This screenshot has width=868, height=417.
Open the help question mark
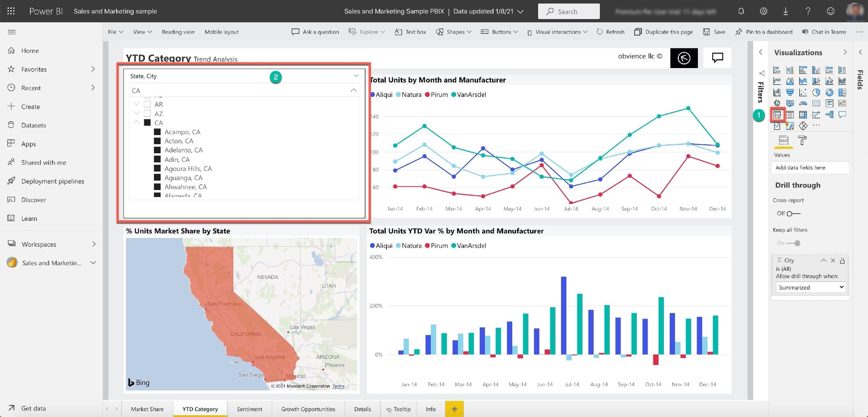coord(808,11)
